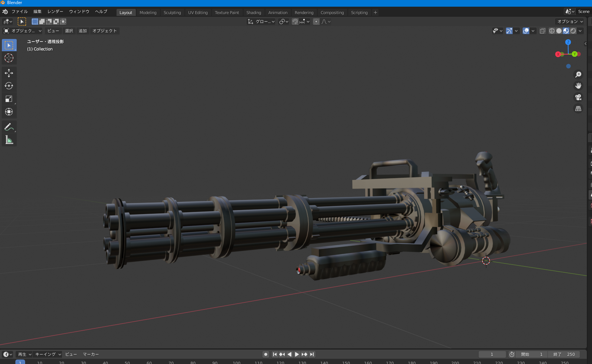The image size is (592, 364).
Task: Open the ファイル menu
Action: click(x=20, y=12)
